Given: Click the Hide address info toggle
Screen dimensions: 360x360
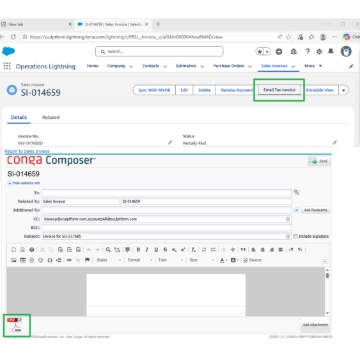Looking at the screenshot, I should coord(24,183).
